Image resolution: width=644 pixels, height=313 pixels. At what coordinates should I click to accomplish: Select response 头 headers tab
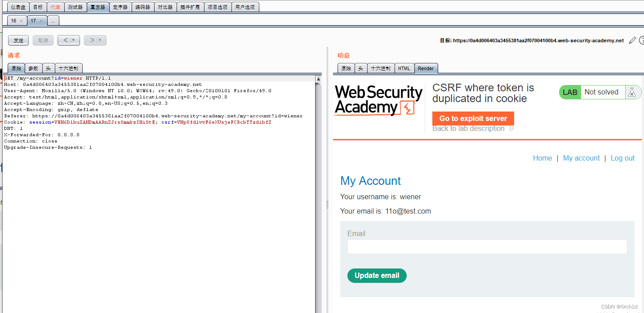(x=361, y=68)
